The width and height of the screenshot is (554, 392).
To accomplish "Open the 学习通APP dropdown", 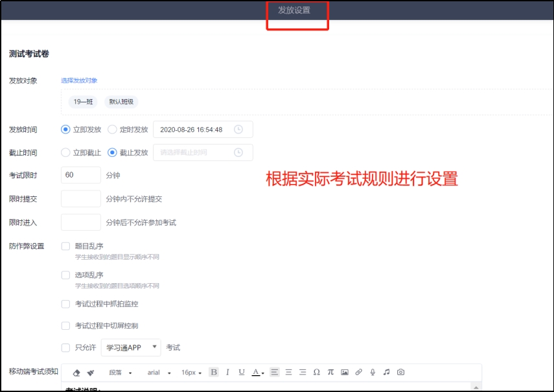I will (131, 347).
